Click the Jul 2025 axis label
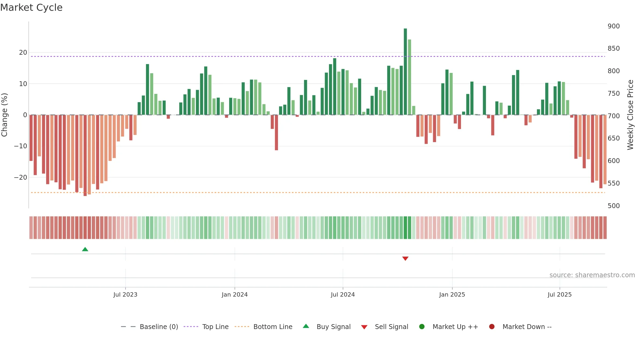This screenshot has width=644, height=362. click(560, 295)
